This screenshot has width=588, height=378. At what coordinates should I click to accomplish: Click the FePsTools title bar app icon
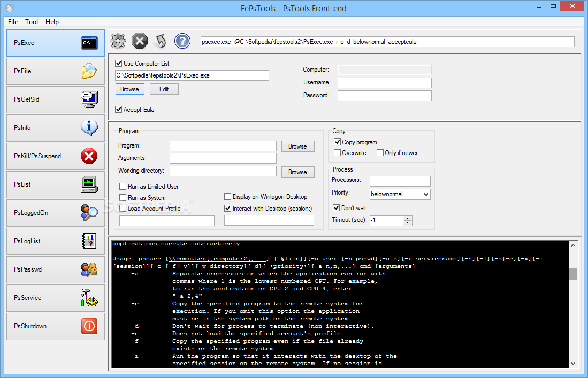tap(10, 7)
